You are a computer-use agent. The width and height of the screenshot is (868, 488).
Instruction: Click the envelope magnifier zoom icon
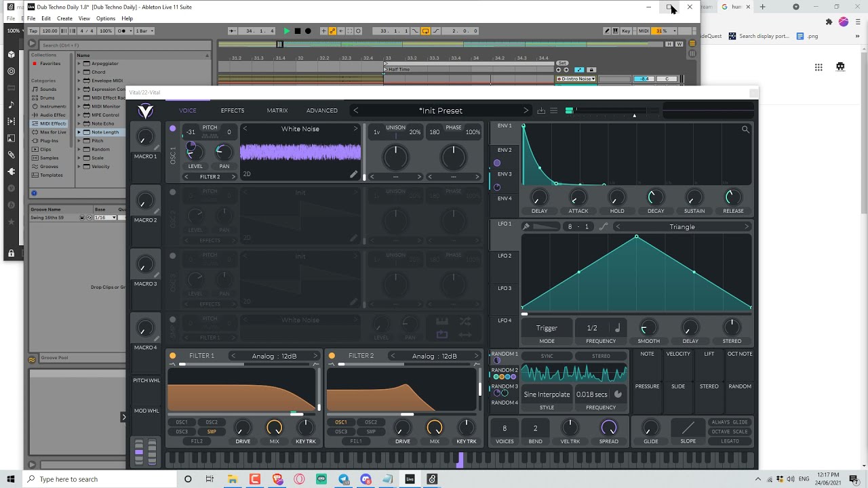point(745,129)
